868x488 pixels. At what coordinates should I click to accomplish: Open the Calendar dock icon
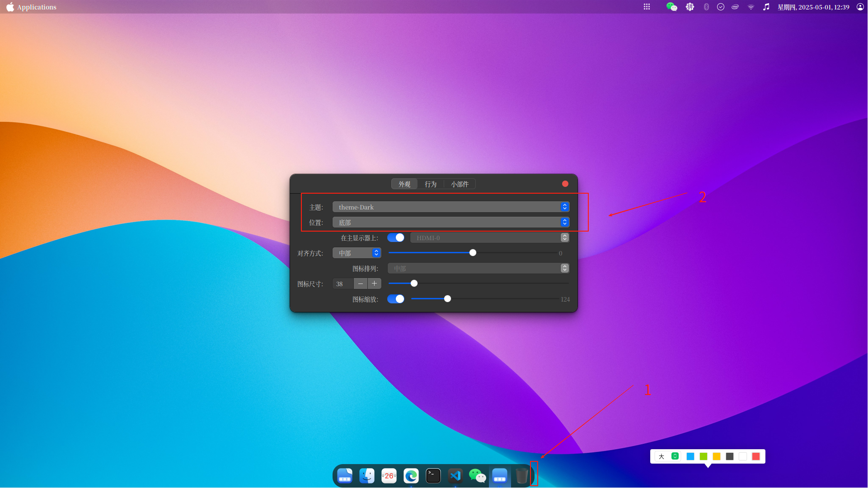click(389, 476)
